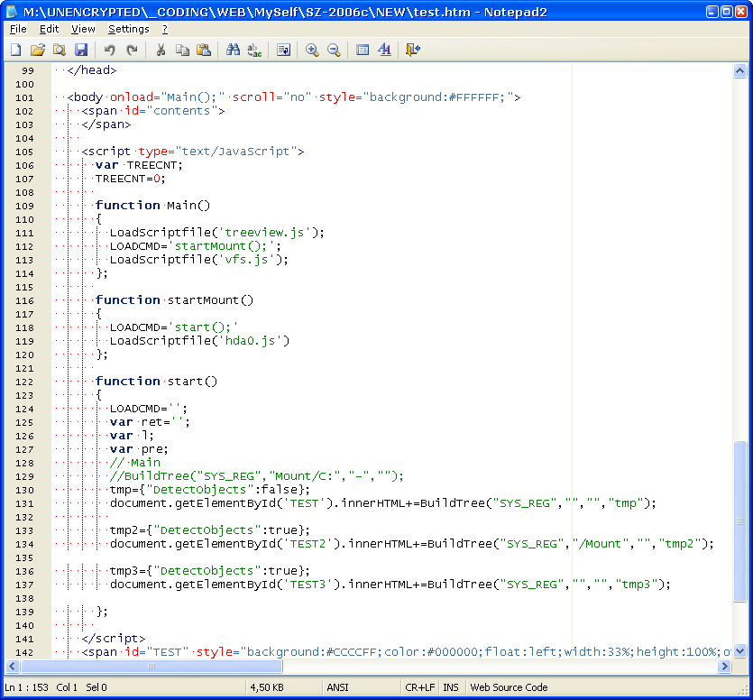Click the vertical scrollbar down arrow
753x700 pixels.
tap(740, 651)
